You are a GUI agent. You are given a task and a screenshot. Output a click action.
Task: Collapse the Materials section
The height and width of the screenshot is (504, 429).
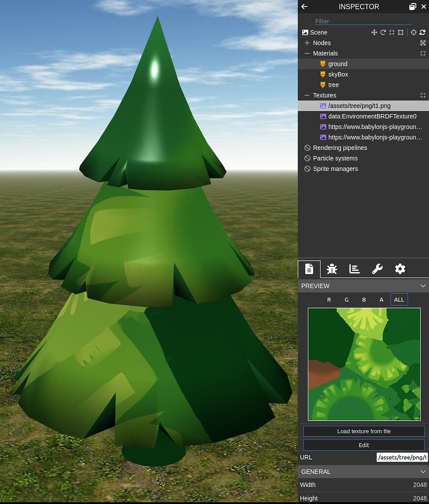click(307, 53)
